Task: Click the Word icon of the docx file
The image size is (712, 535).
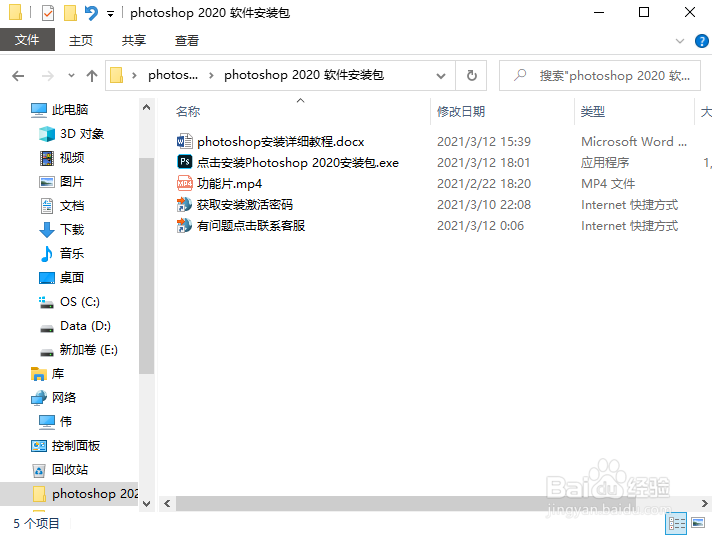Action: pyautogui.click(x=184, y=142)
